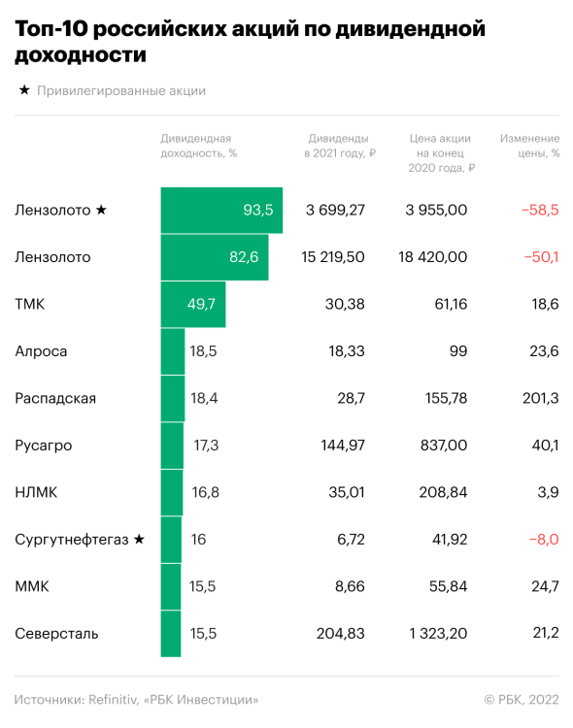Click the Северсталь company name

[x=56, y=633]
